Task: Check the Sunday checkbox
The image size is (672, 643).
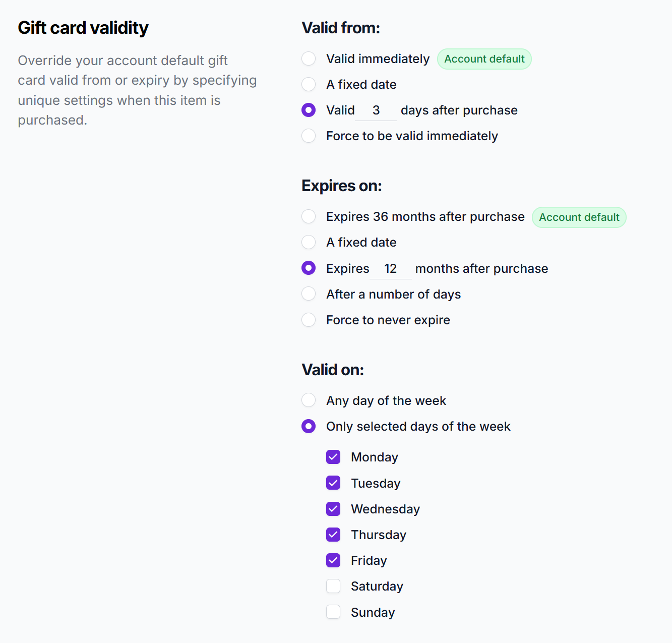Action: [x=333, y=612]
